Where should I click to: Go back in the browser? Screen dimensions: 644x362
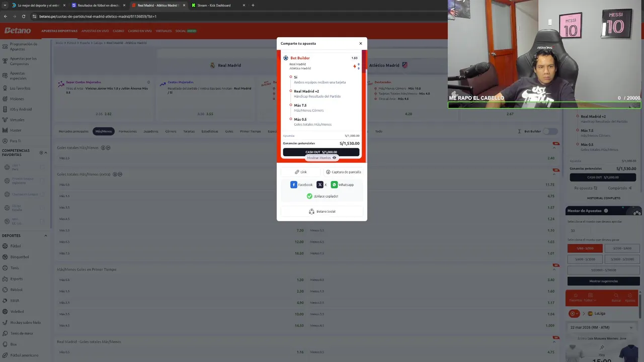tap(5, 16)
